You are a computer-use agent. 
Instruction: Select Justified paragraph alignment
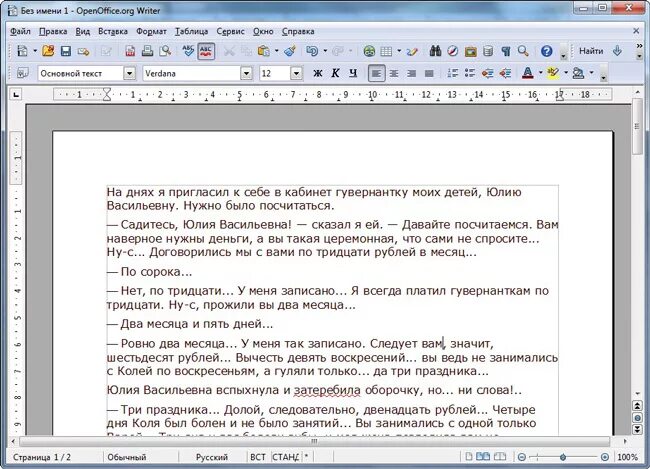(429, 73)
